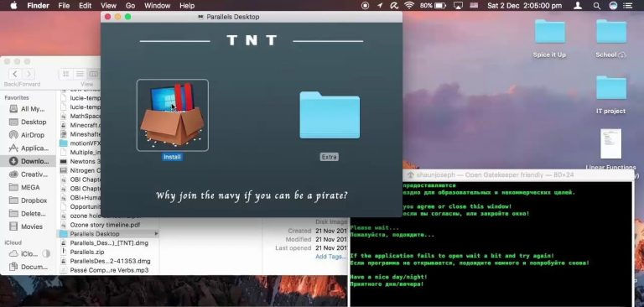This screenshot has height=307, width=644.
Task: Select Desktop in Finder sidebar
Action: [28, 122]
